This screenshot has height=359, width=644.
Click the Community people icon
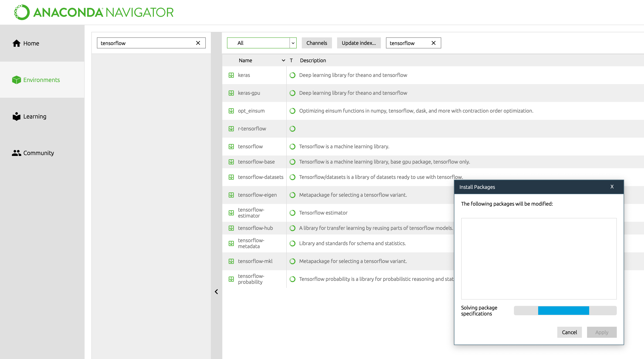(17, 153)
